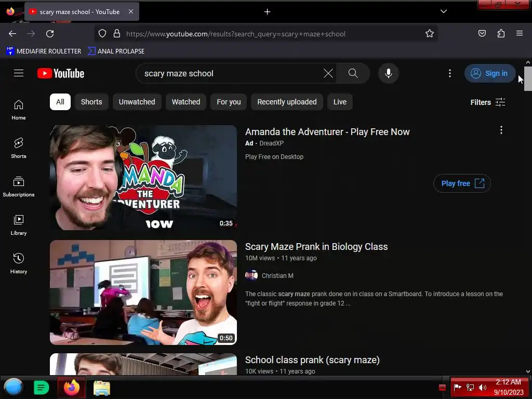Open Subscriptions in the sidebar

tap(19, 187)
